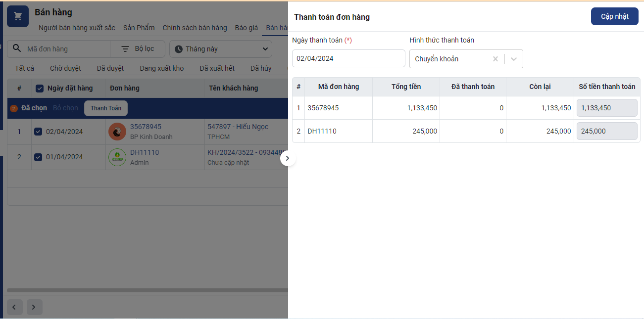Expand the Hình thức thanh toán dropdown
Image resolution: width=644 pixels, height=319 pixels.
point(514,59)
